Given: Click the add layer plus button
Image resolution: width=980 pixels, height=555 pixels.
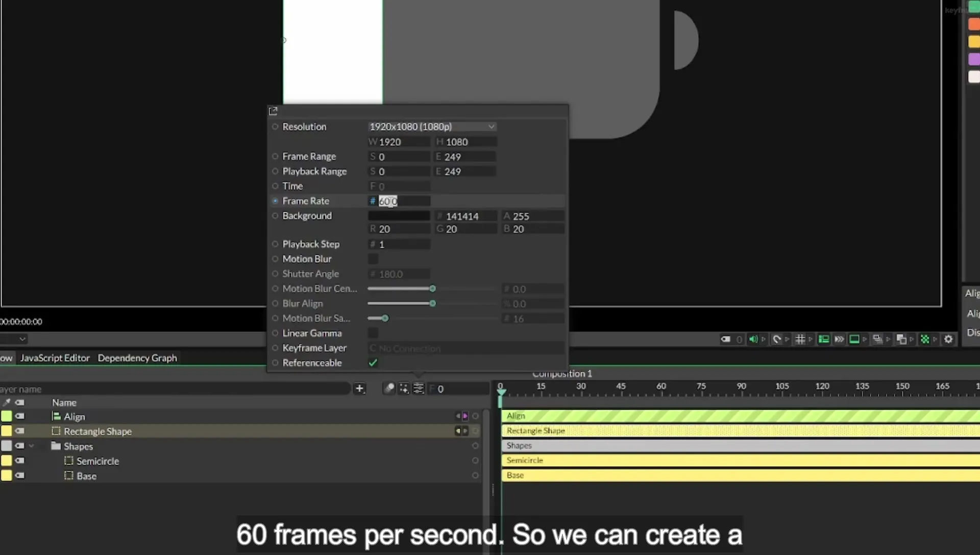Looking at the screenshot, I should tap(359, 389).
